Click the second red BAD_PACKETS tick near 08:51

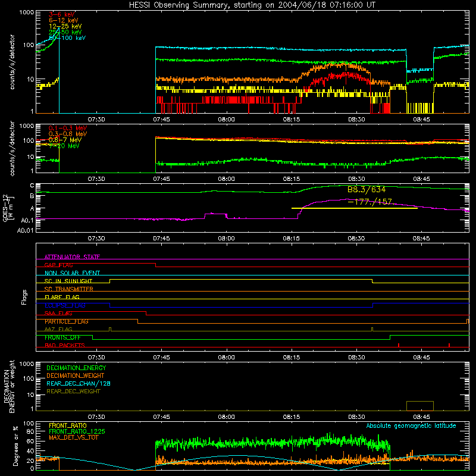(449, 345)
